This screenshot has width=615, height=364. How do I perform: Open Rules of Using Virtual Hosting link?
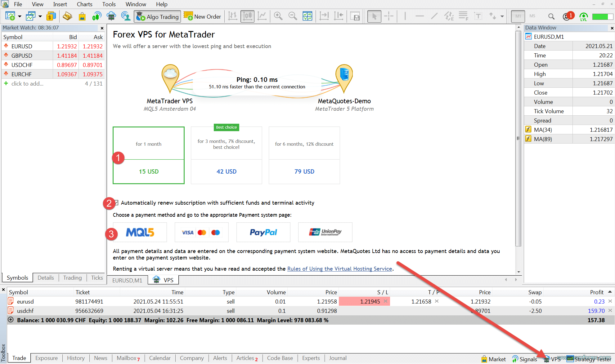pos(340,269)
